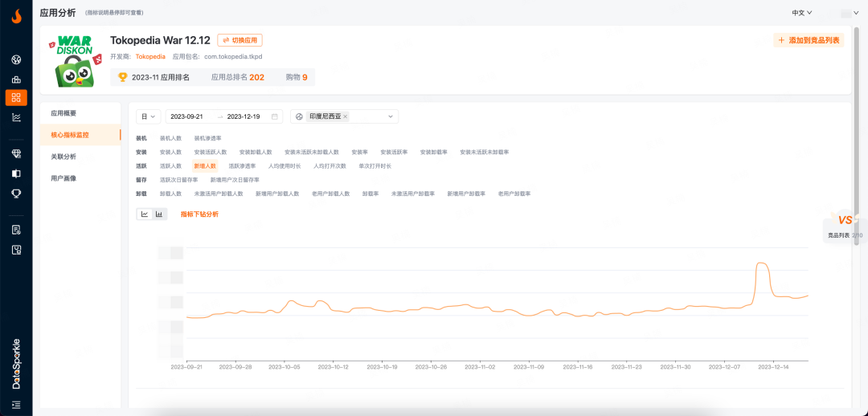
Task: Select the 活跃人数 metric
Action: click(x=170, y=166)
